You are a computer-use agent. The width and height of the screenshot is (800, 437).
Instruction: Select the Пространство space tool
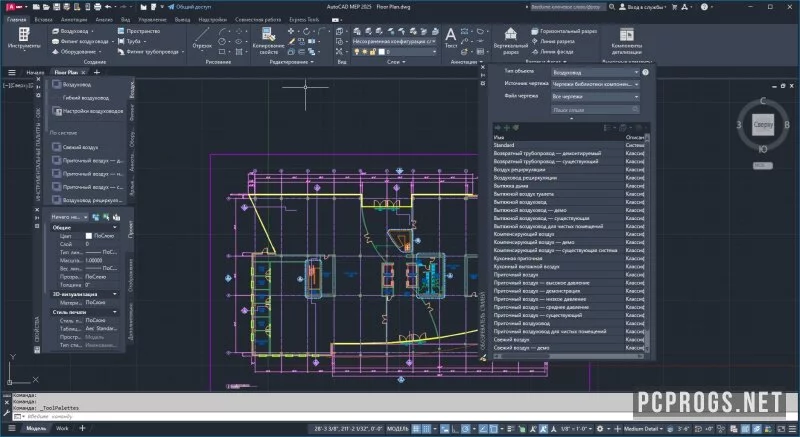click(x=139, y=31)
